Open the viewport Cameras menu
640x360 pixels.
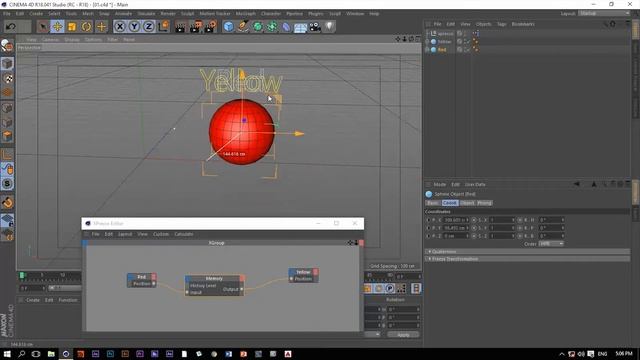(x=51, y=40)
